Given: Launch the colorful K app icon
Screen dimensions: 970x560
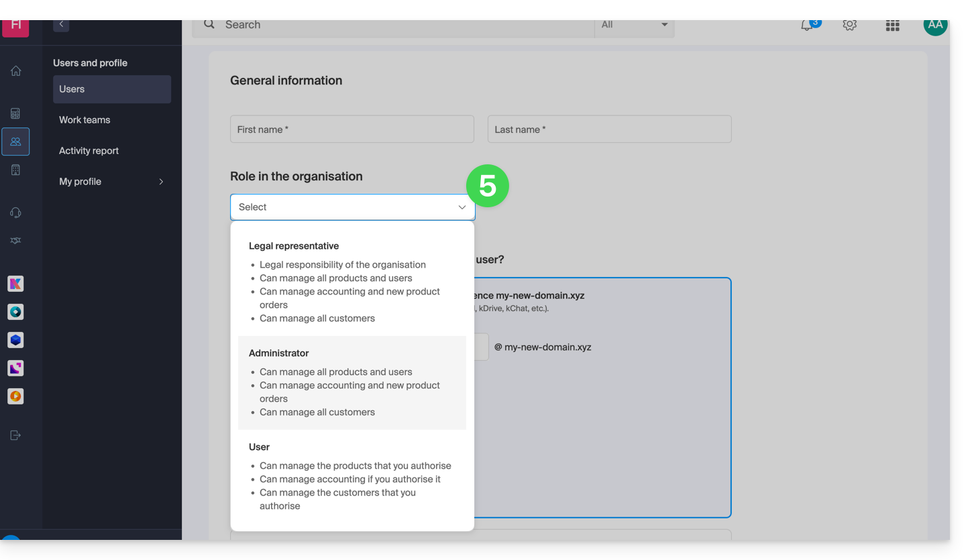Looking at the screenshot, I should pos(15,284).
